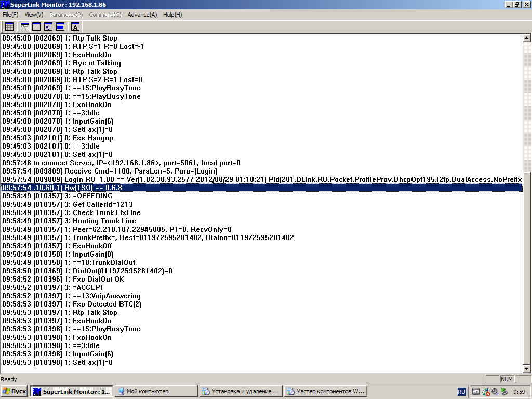Image resolution: width=532 pixels, height=399 pixels.
Task: Click the speaker volume tray icon
Action: point(495,392)
